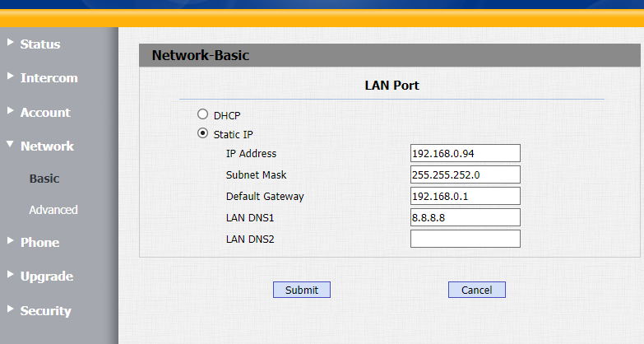Select the DHCP radio button
The height and width of the screenshot is (344, 644).
pyautogui.click(x=202, y=114)
